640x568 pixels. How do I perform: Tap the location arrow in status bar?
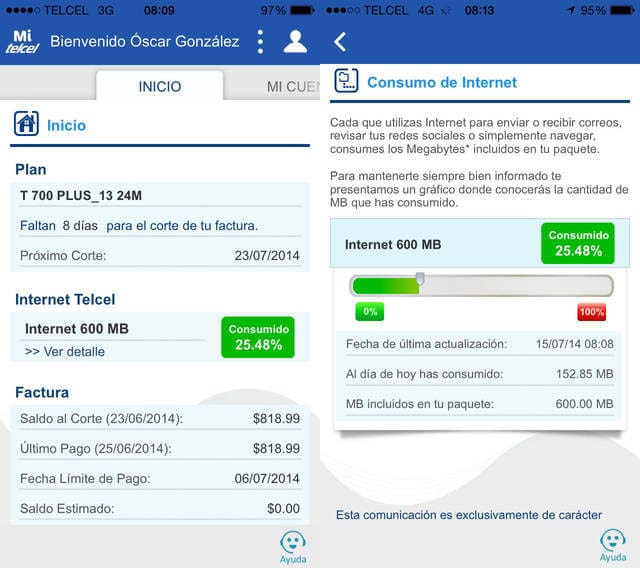571,10
